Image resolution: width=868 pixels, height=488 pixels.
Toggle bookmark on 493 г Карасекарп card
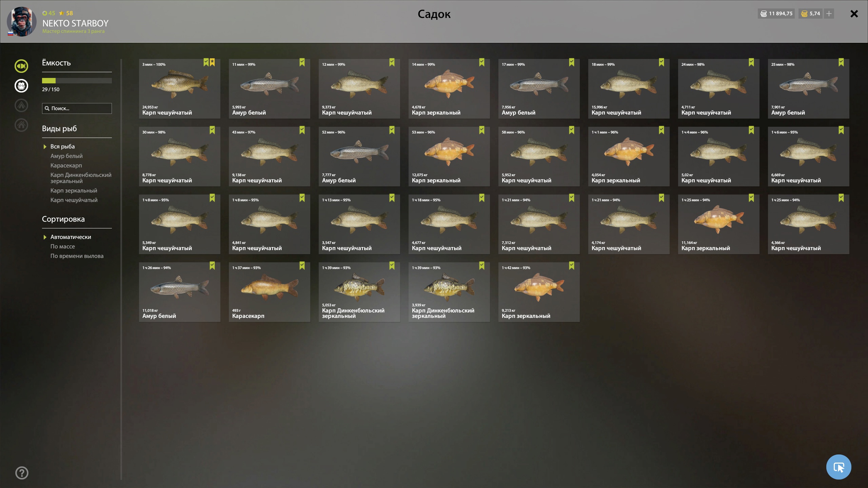[302, 266]
